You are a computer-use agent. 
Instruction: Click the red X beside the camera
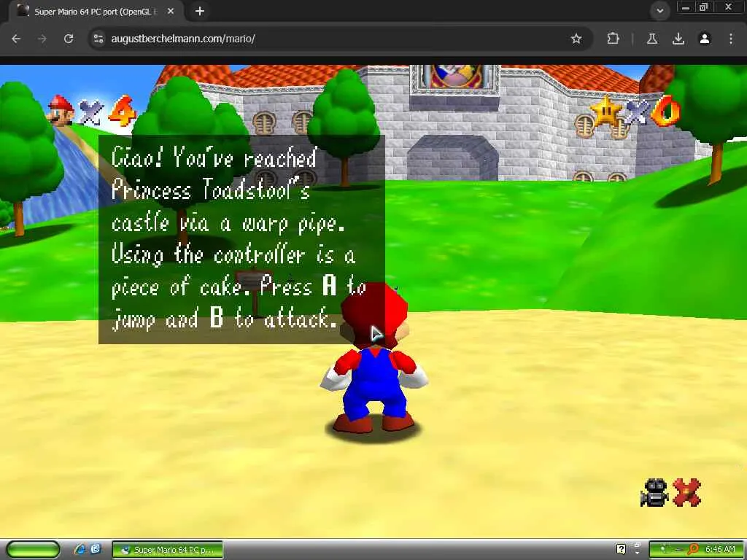[x=686, y=492]
